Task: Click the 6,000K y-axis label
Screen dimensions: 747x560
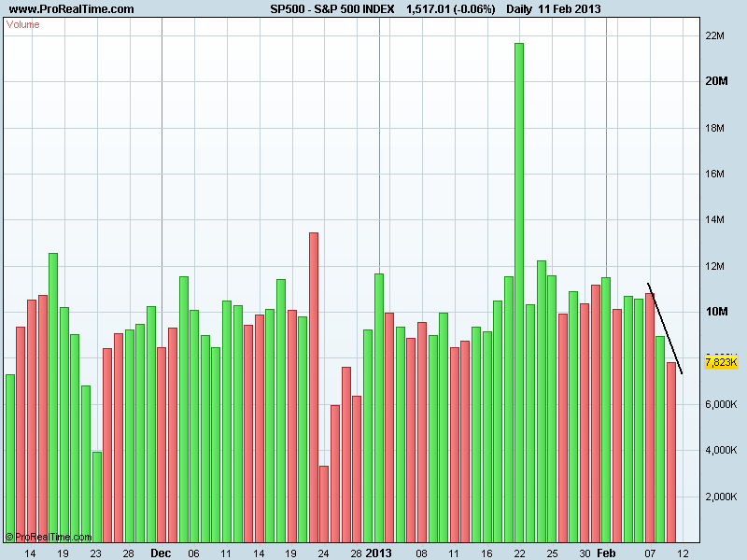Action: [x=721, y=404]
